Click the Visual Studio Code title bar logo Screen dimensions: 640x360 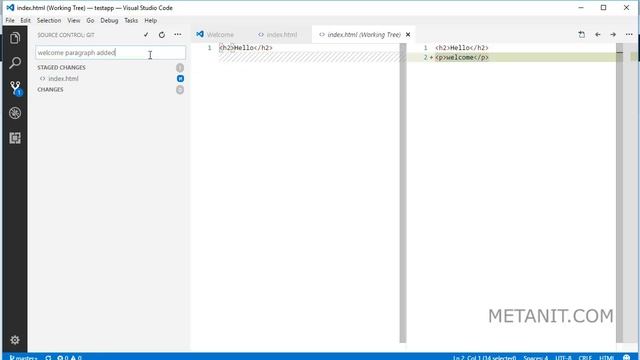point(10,8)
